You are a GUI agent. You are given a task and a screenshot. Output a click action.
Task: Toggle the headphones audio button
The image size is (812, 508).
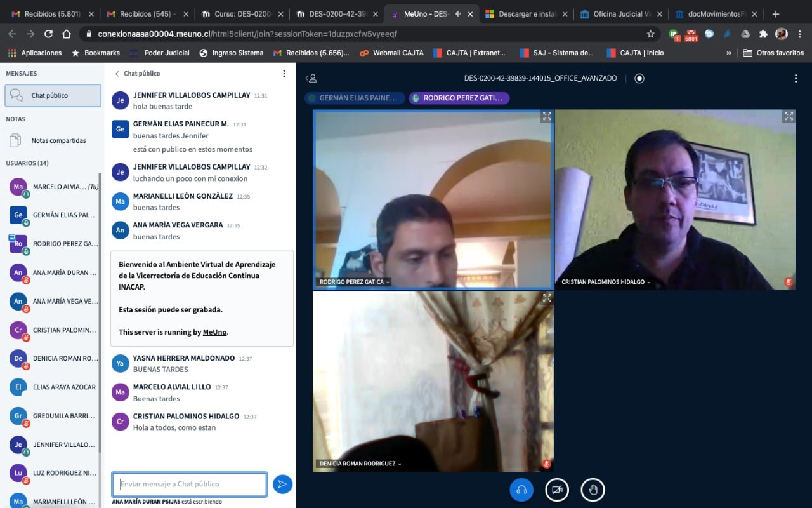tap(521, 490)
